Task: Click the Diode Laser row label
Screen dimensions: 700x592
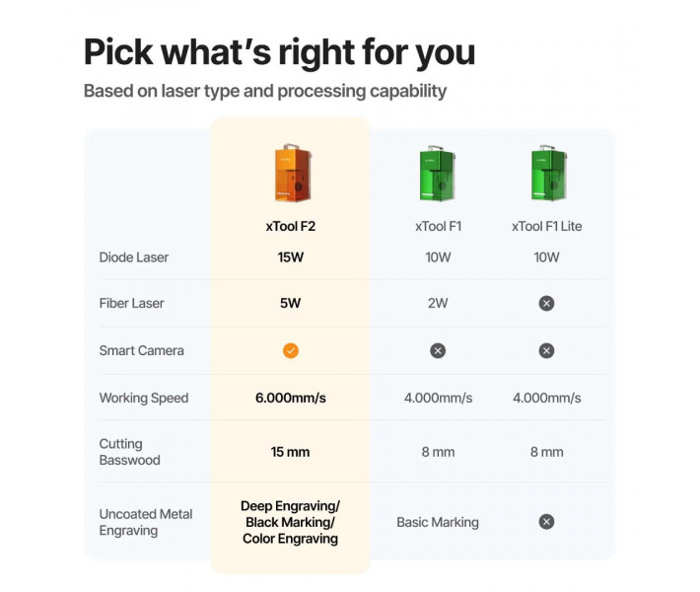Action: [134, 258]
